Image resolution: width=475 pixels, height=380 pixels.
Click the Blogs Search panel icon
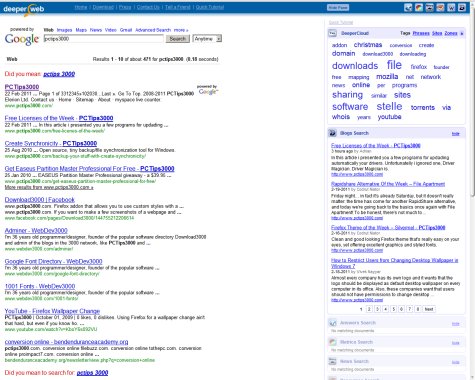pos(332,133)
